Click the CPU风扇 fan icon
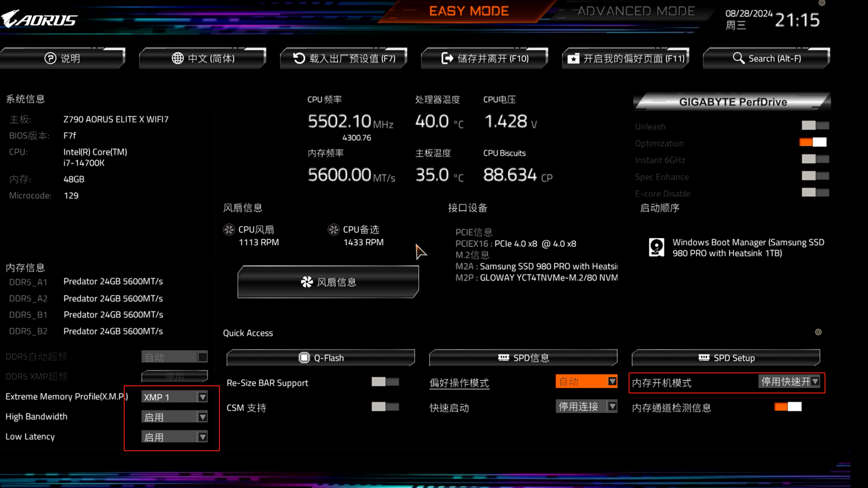 click(229, 230)
